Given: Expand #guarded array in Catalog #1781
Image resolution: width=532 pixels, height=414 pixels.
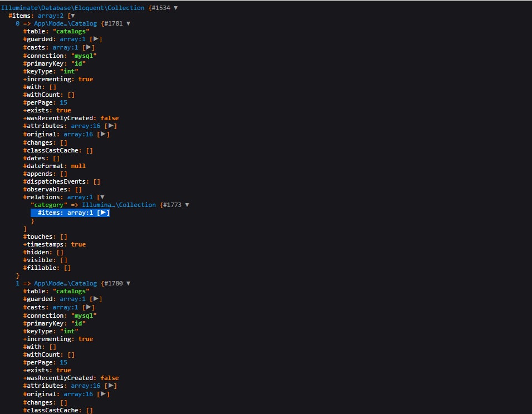Looking at the screenshot, I should [96, 39].
